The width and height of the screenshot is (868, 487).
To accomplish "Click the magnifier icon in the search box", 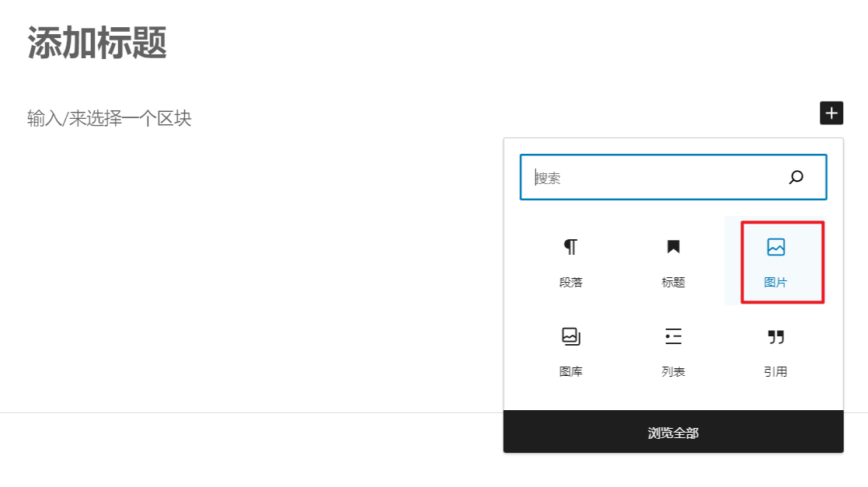I will pyautogui.click(x=796, y=177).
